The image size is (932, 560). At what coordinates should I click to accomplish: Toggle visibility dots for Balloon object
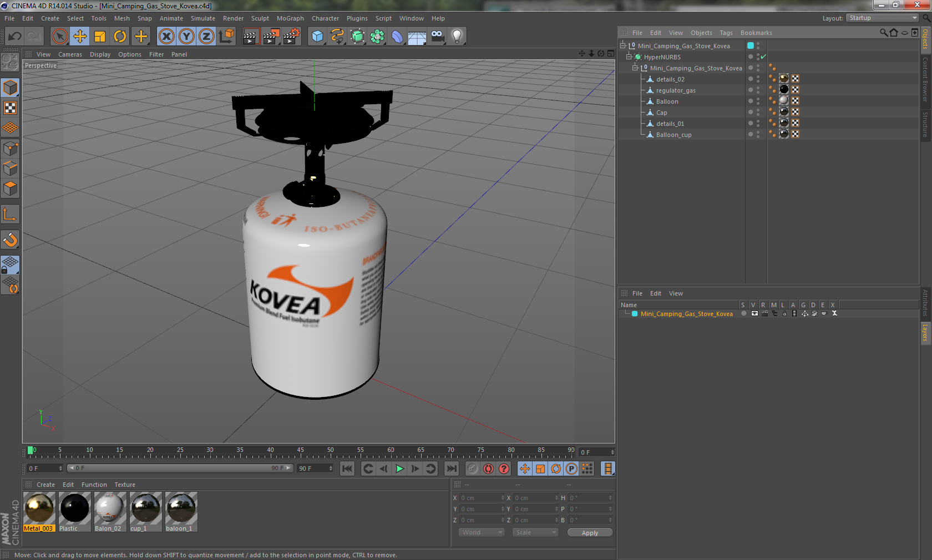(x=758, y=101)
